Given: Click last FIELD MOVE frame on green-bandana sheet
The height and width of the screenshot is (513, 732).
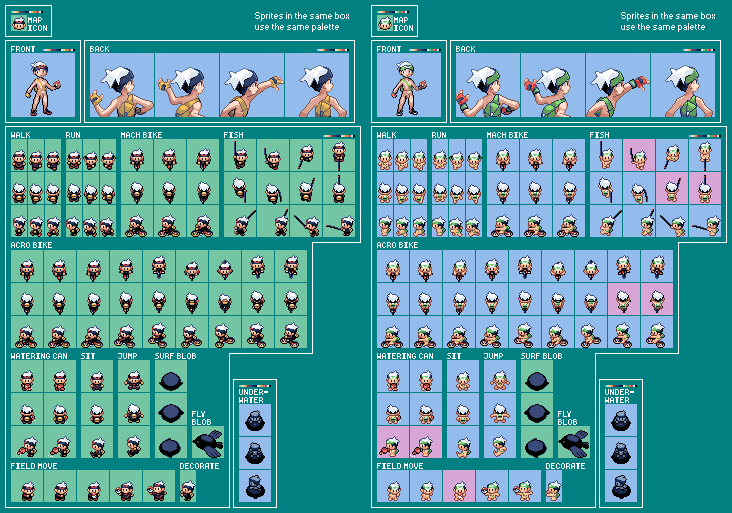Looking at the screenshot, I should [x=525, y=486].
